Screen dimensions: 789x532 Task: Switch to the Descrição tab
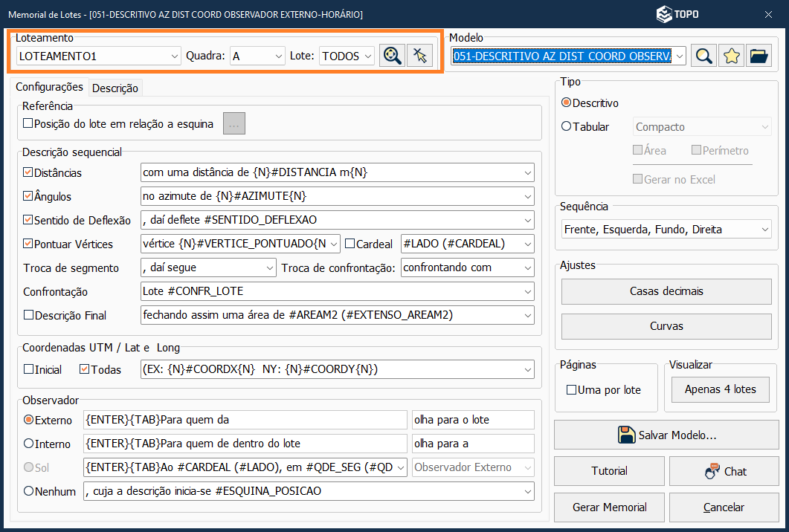point(115,88)
